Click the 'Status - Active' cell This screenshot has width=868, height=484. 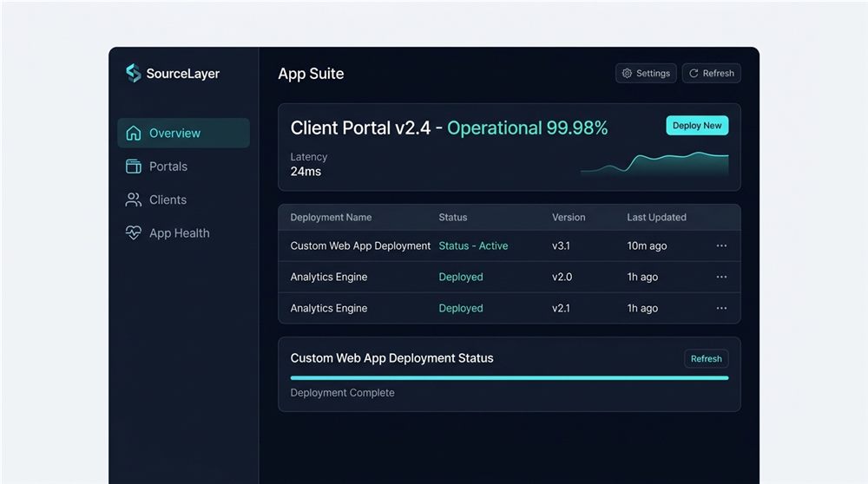(x=473, y=245)
